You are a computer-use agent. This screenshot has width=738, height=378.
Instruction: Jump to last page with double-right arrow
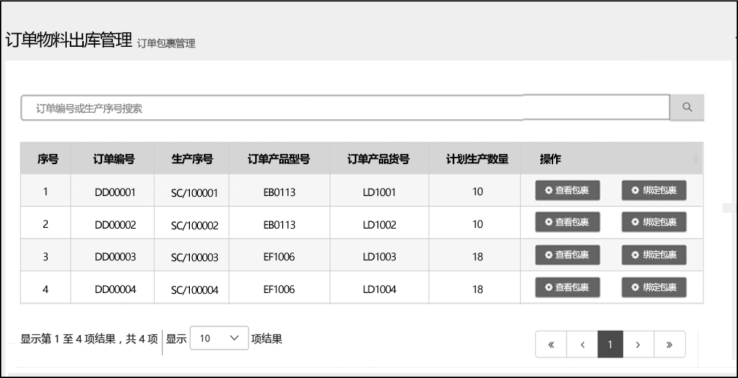pyautogui.click(x=669, y=345)
